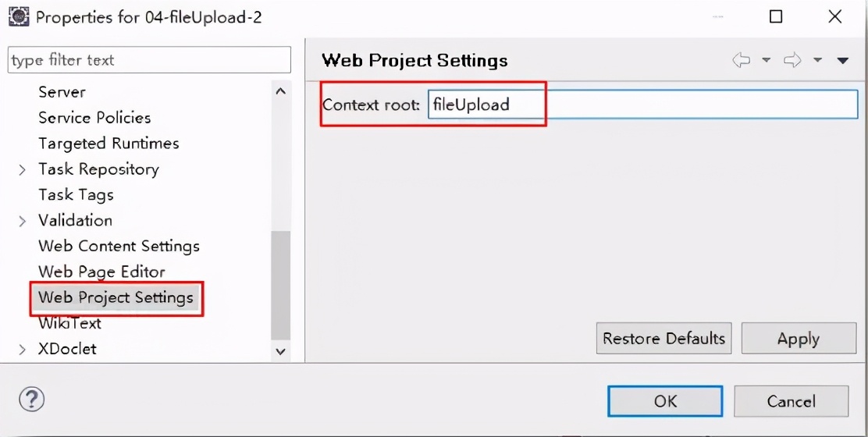Open the back history dropdown arrow
Viewport: 868px width, 437px height.
click(766, 61)
